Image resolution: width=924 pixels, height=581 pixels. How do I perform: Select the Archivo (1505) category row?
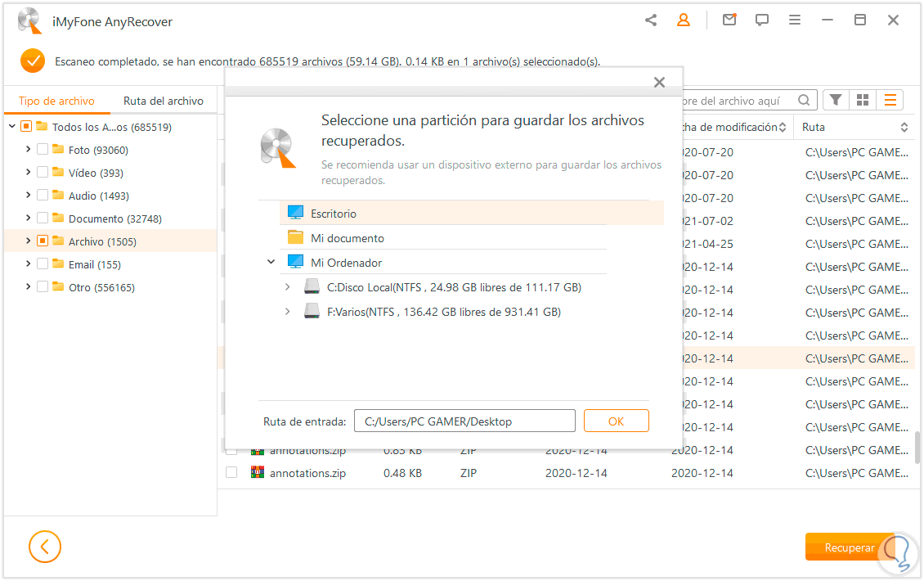pos(110,241)
